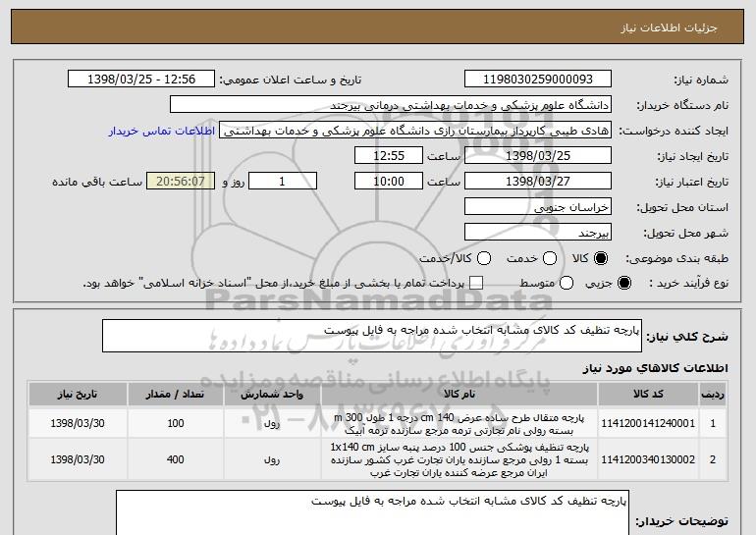Click the پارچه متقال product name cell
Image resolution: width=756 pixels, height=535 pixels.
click(x=459, y=424)
